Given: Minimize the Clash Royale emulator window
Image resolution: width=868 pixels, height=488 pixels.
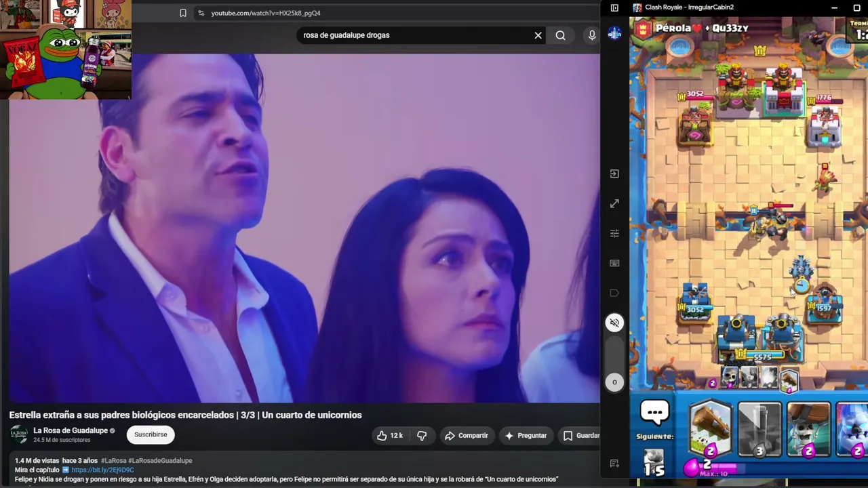Looking at the screenshot, I should [x=835, y=8].
